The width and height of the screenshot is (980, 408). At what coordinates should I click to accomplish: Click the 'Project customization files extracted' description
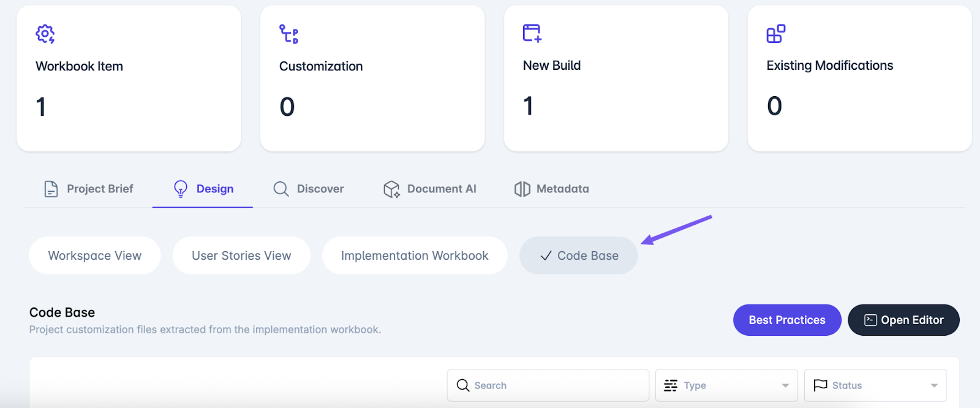pos(205,330)
